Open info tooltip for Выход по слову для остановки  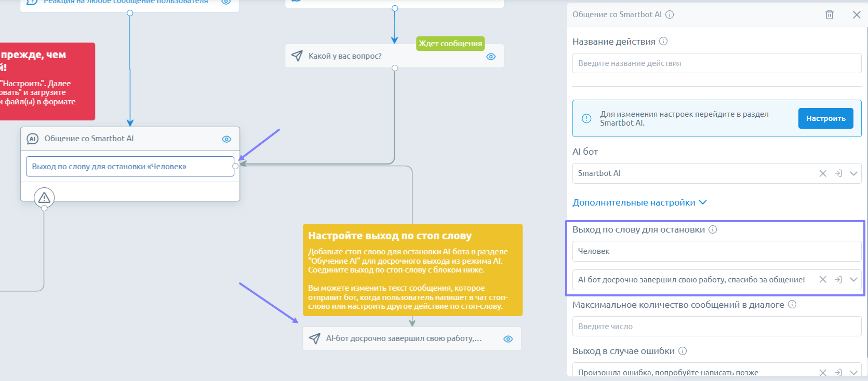pyautogui.click(x=713, y=229)
